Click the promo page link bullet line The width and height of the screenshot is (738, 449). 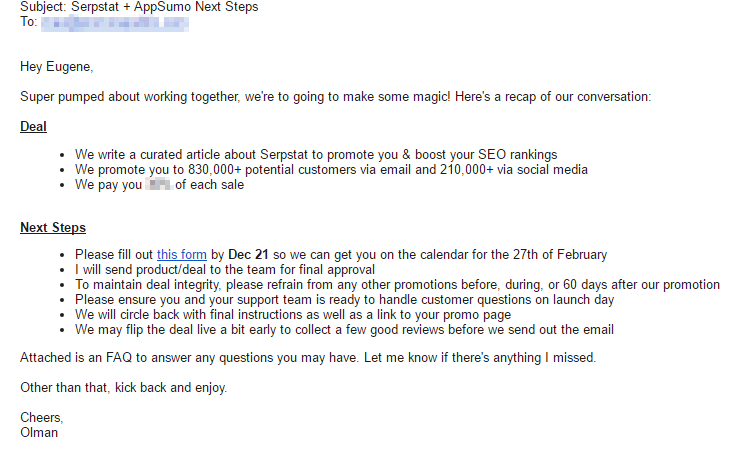[x=293, y=314]
